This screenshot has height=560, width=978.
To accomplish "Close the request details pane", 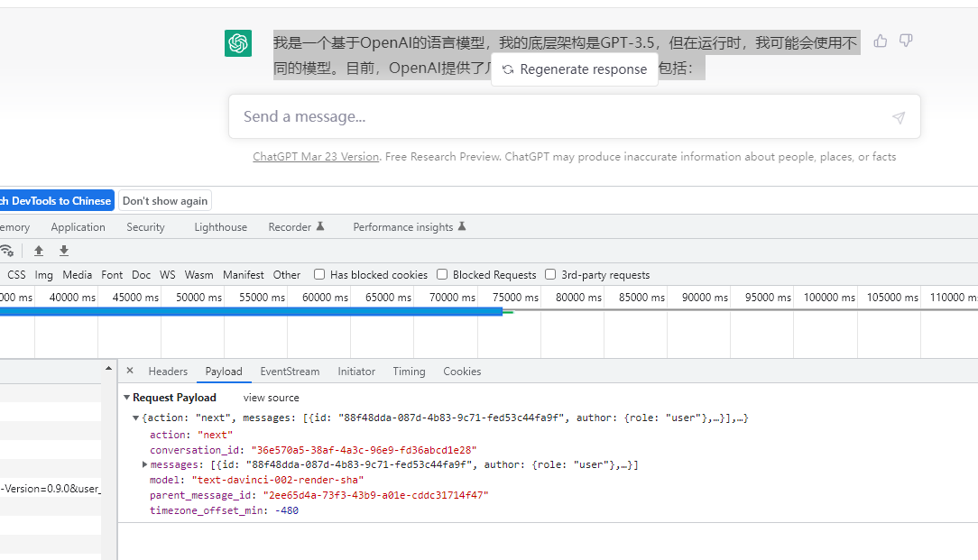I will click(130, 371).
